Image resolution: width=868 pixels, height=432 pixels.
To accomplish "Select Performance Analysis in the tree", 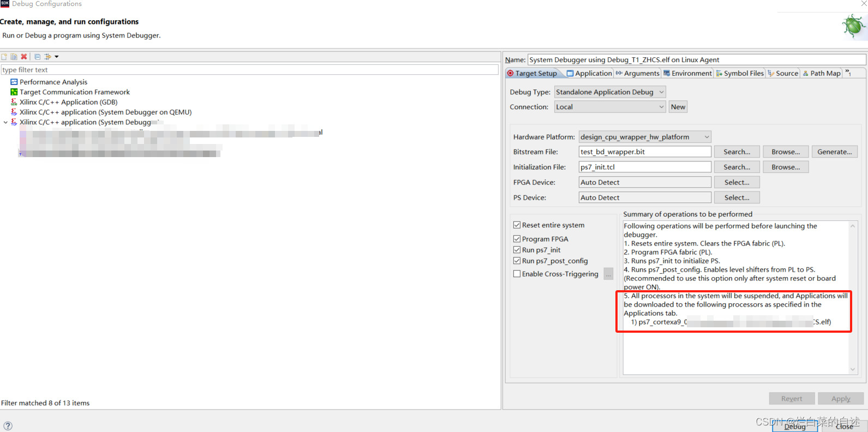I will [x=53, y=82].
